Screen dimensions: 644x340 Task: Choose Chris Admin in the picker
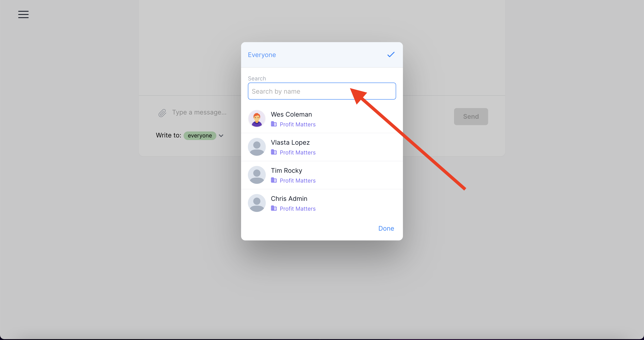click(x=289, y=198)
